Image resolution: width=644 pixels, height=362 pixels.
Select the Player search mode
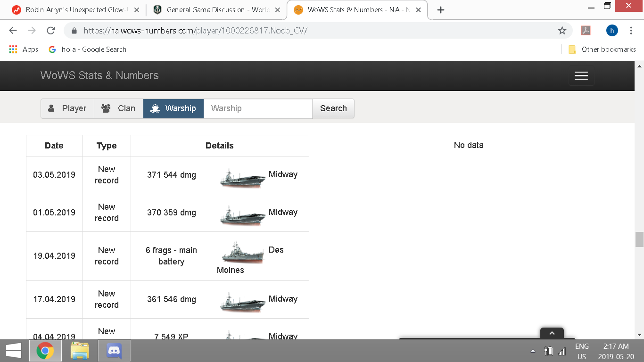(67, 108)
